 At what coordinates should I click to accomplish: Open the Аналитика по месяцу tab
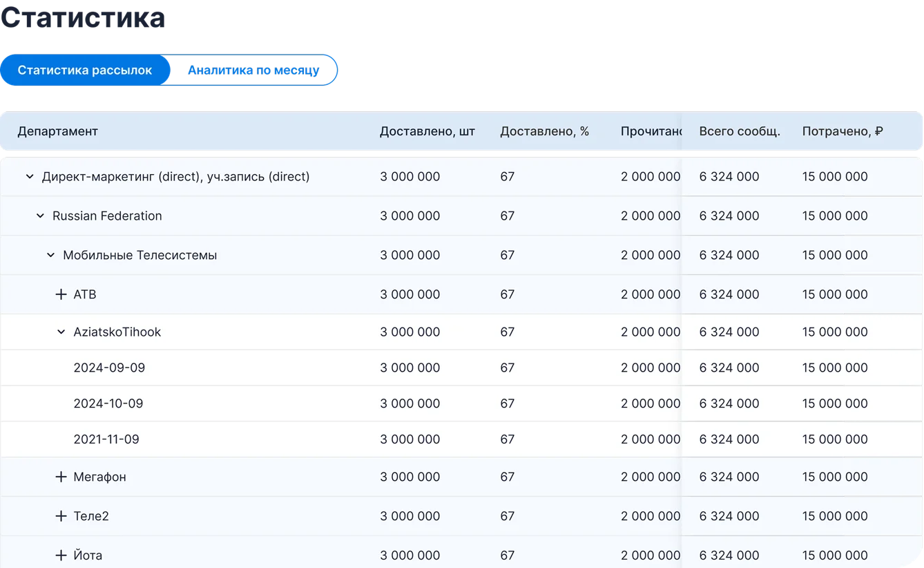point(253,70)
